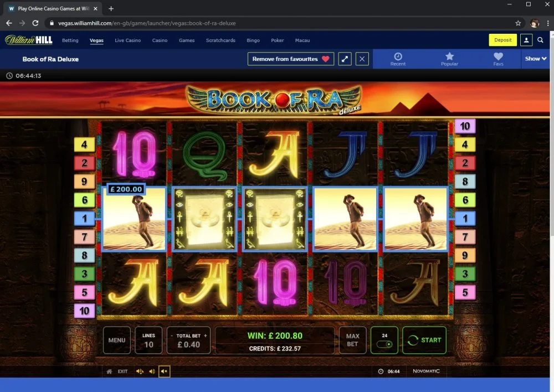Go to Games section
This screenshot has width=554, height=392.
(x=187, y=40)
